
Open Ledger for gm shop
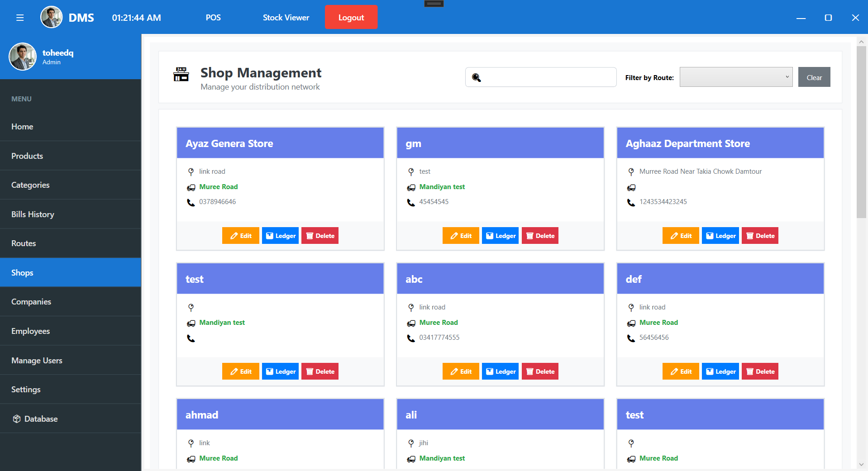coord(501,236)
